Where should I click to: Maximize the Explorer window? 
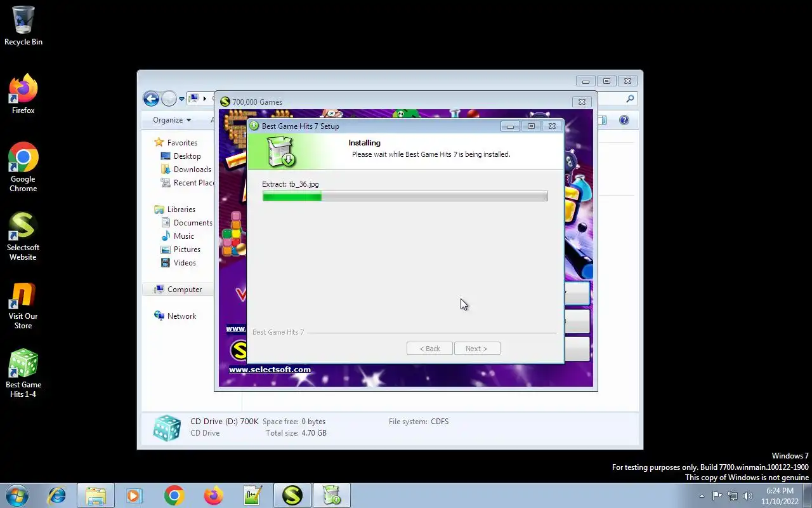pos(606,81)
